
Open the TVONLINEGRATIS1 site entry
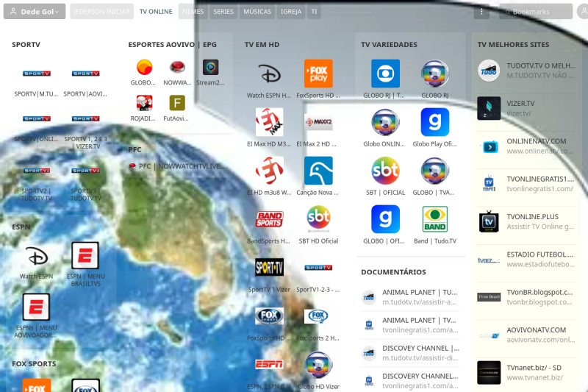click(x=526, y=184)
